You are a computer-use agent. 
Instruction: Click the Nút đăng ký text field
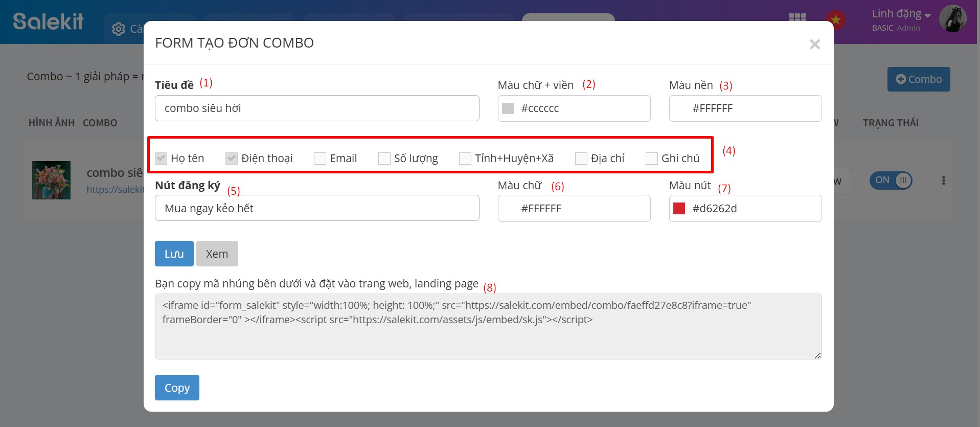tap(317, 208)
